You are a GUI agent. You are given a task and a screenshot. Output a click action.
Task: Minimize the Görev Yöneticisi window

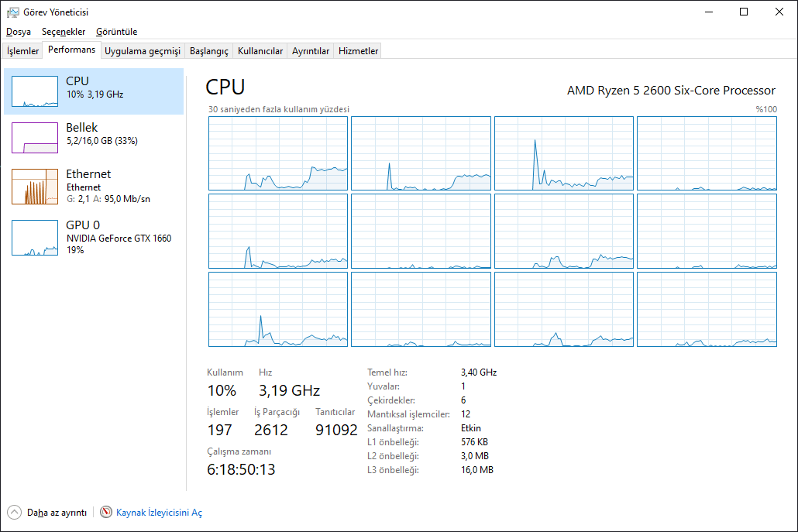pos(709,12)
